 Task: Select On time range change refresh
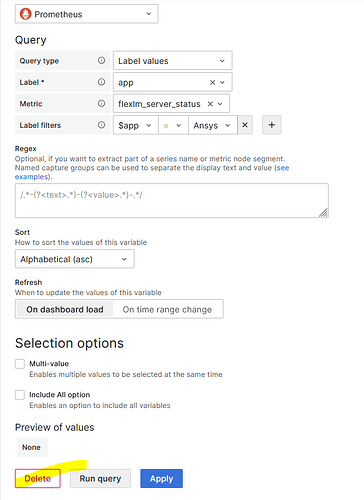pos(167,309)
